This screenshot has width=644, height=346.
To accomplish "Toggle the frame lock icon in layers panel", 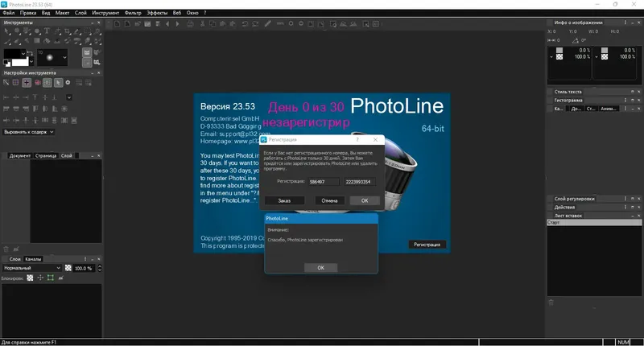I will tap(51, 278).
